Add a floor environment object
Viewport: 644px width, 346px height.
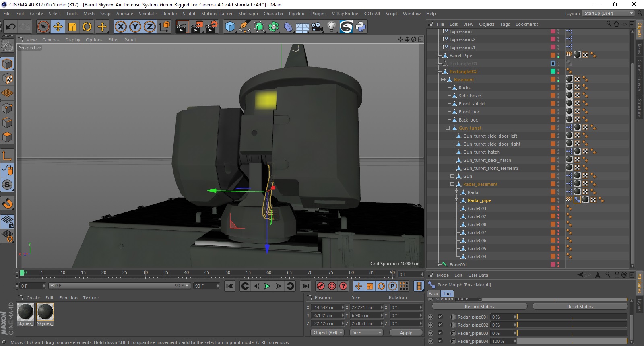(303, 27)
